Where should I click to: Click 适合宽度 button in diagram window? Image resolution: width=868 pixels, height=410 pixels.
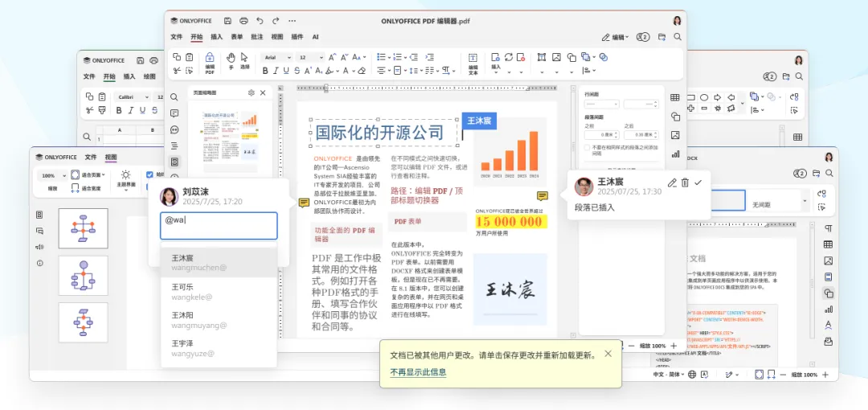(x=85, y=189)
